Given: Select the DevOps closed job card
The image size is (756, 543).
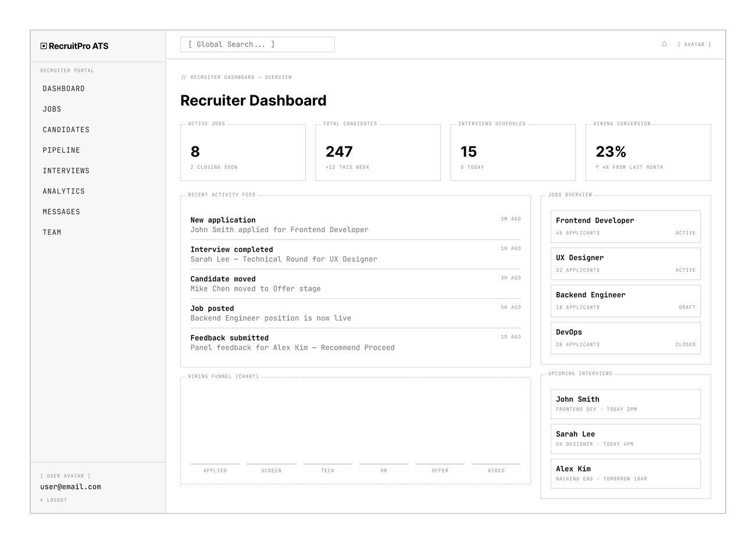Looking at the screenshot, I should tap(625, 338).
